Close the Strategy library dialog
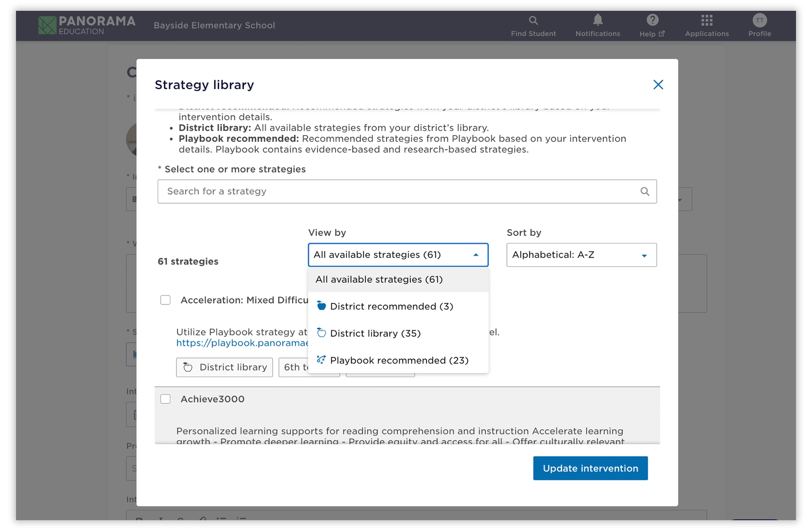The height and width of the screenshot is (531, 812). coord(658,84)
